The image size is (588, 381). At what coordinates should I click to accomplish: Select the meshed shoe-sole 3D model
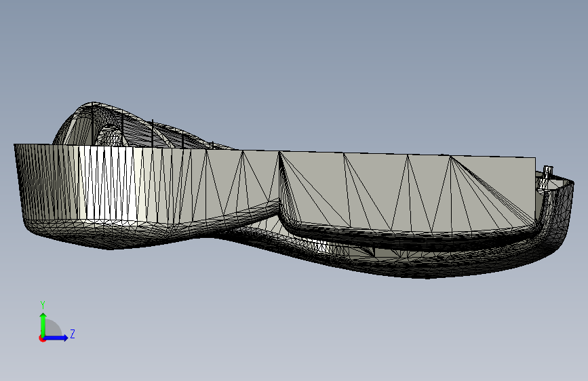[294, 190]
